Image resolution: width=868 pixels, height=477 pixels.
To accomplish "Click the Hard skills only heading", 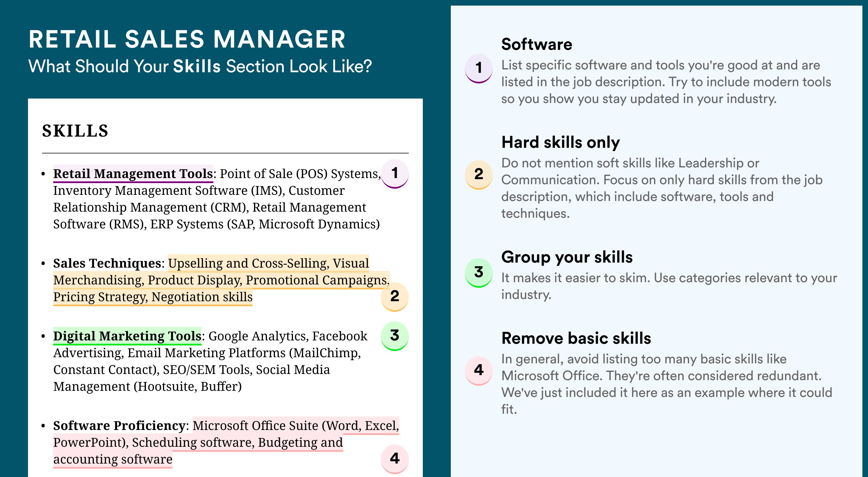I will tap(560, 142).
